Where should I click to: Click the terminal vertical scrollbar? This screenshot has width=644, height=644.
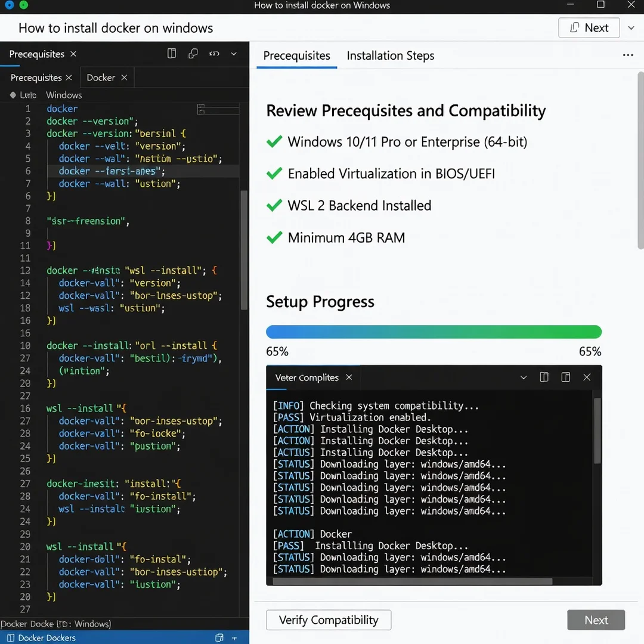597,430
